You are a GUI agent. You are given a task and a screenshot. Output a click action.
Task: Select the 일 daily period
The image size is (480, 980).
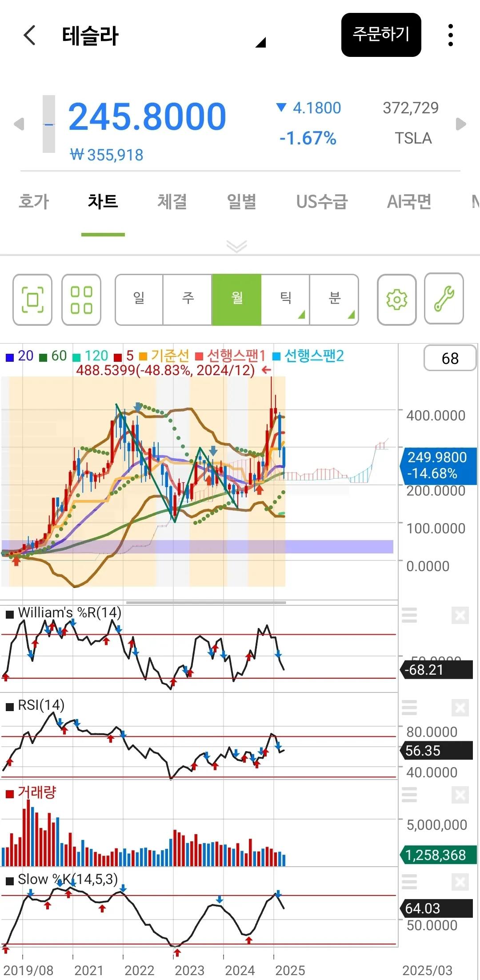(x=139, y=300)
